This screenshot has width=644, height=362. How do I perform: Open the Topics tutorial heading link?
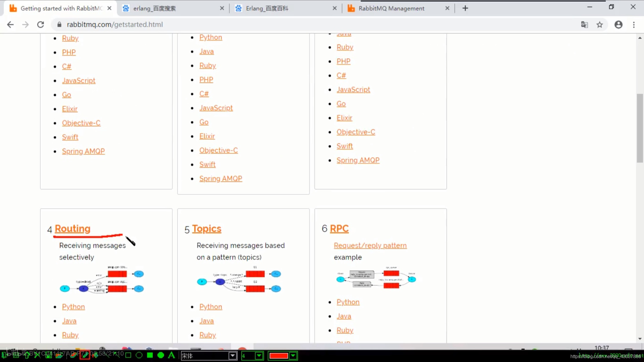[x=206, y=229]
